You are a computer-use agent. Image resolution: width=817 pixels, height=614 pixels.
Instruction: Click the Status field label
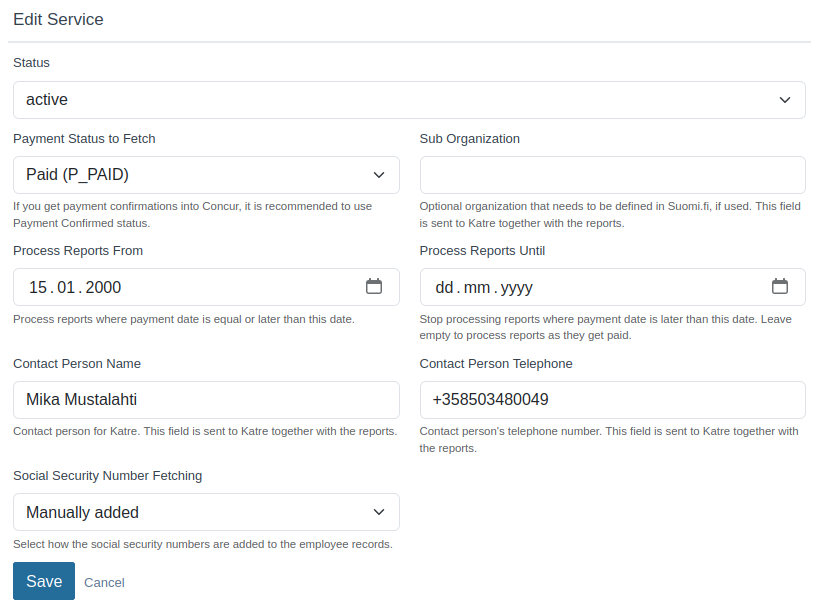pos(31,63)
